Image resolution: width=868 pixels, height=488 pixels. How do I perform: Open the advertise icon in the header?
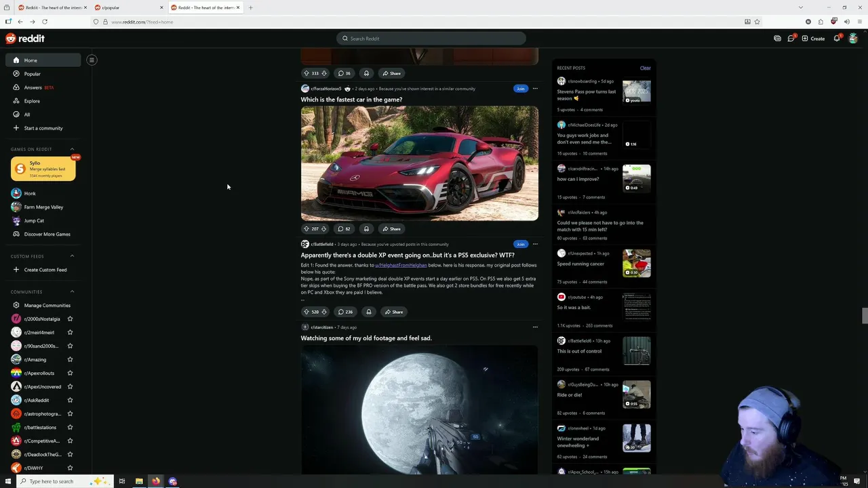pos(777,39)
